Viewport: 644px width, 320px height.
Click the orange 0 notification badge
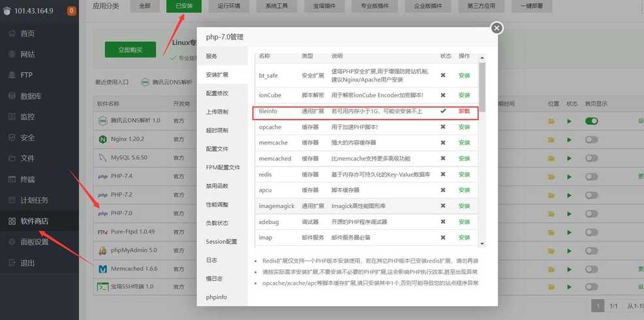point(72,10)
